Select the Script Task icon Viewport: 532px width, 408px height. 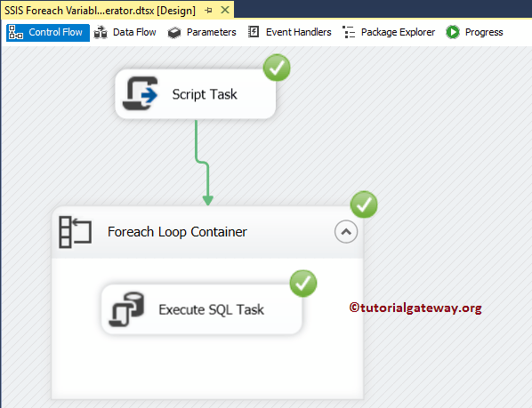coord(141,94)
